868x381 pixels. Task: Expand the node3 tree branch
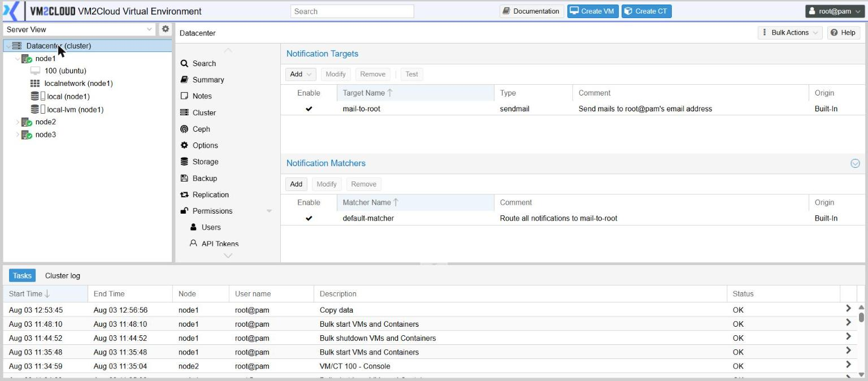pyautogui.click(x=17, y=135)
